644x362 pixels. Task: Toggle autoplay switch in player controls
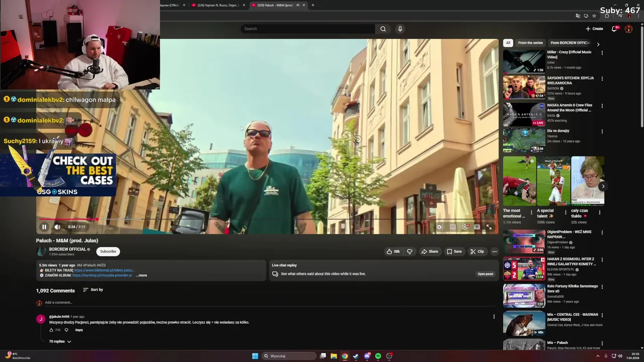pos(439,227)
